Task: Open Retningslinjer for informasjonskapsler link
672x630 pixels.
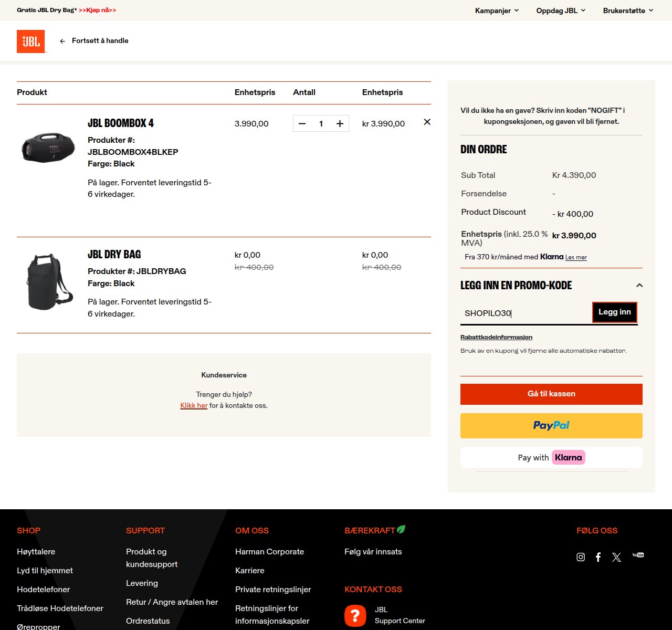Action: tap(272, 614)
